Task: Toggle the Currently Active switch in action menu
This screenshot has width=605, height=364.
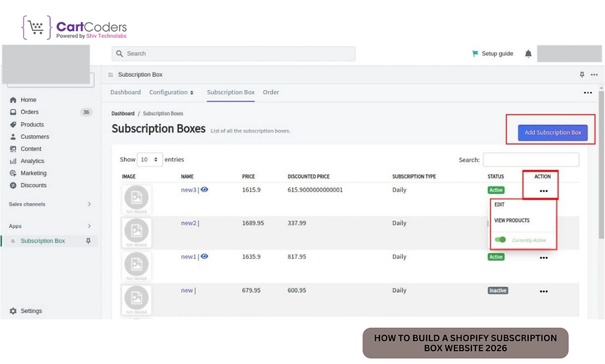Action: (502, 239)
